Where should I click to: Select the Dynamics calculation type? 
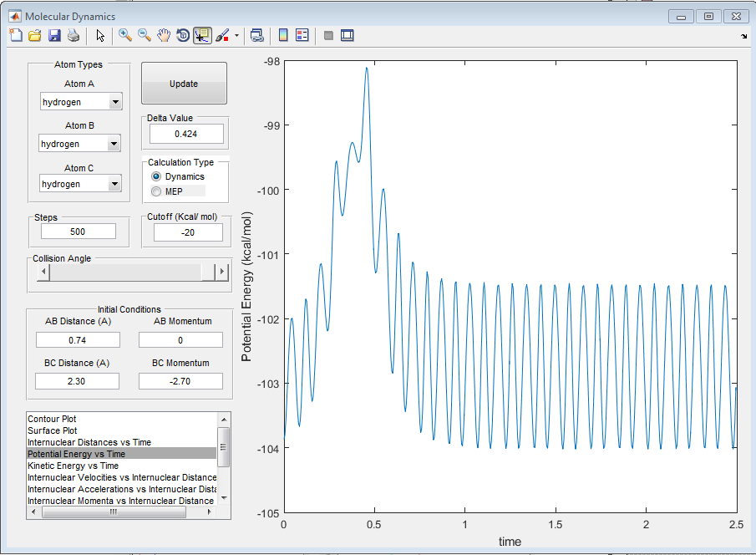(x=156, y=177)
